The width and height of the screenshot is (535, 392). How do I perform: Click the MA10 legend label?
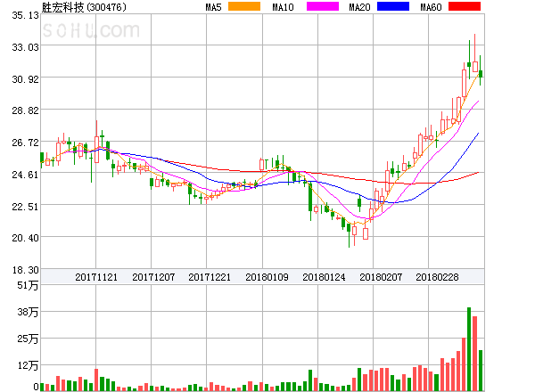click(x=283, y=7)
